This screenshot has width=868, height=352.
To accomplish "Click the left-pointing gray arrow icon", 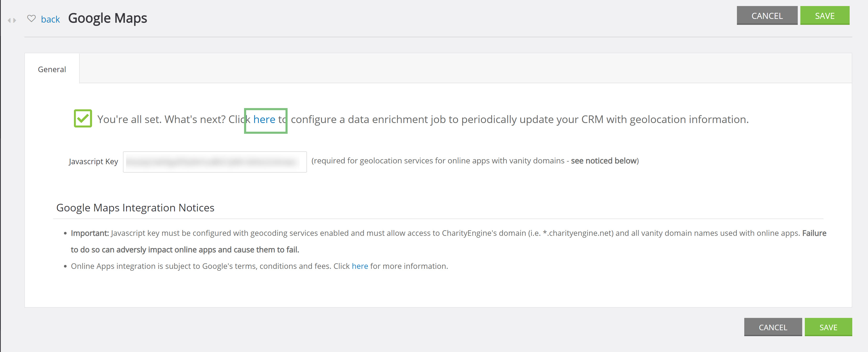I will click(x=9, y=20).
